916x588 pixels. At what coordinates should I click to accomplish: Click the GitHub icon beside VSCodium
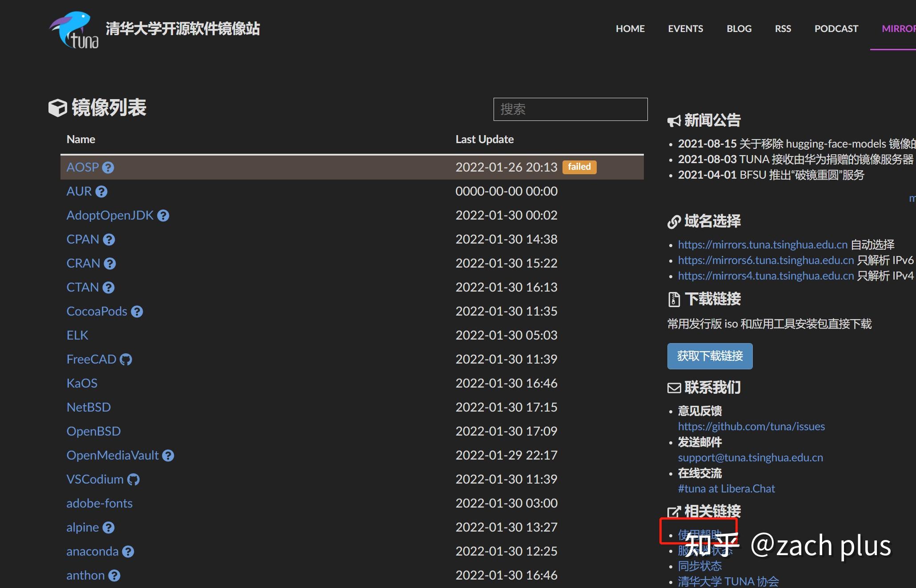[x=133, y=480]
